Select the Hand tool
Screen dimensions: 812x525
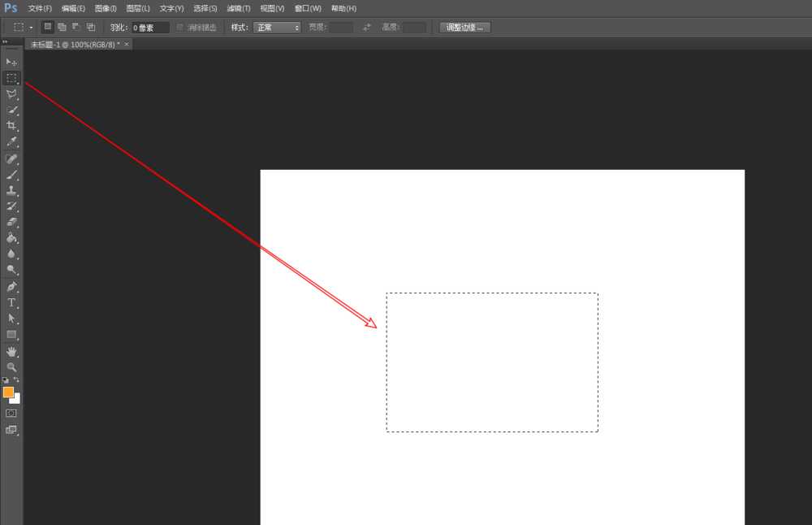pos(11,351)
